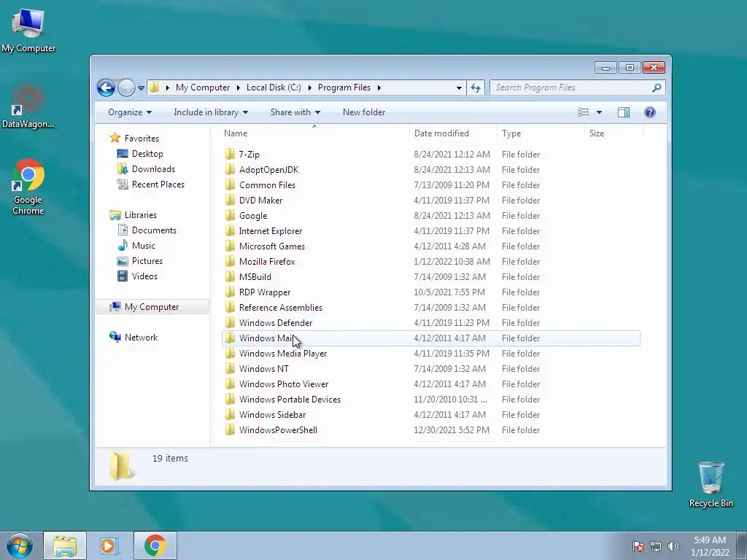Select the DVD Maker folder icon
Viewport: 747px width, 560px height.
pos(230,200)
